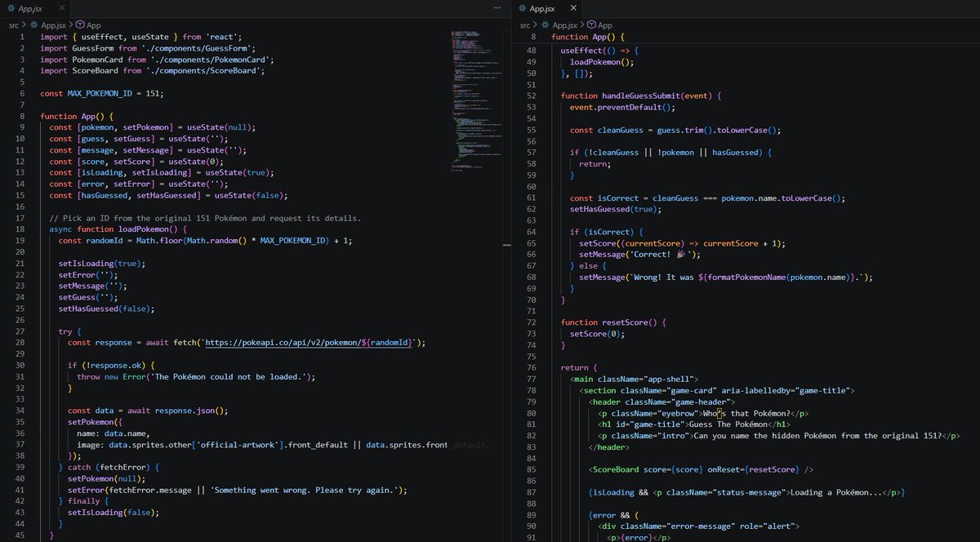Click 'response.json()' on line 34

[x=190, y=411]
